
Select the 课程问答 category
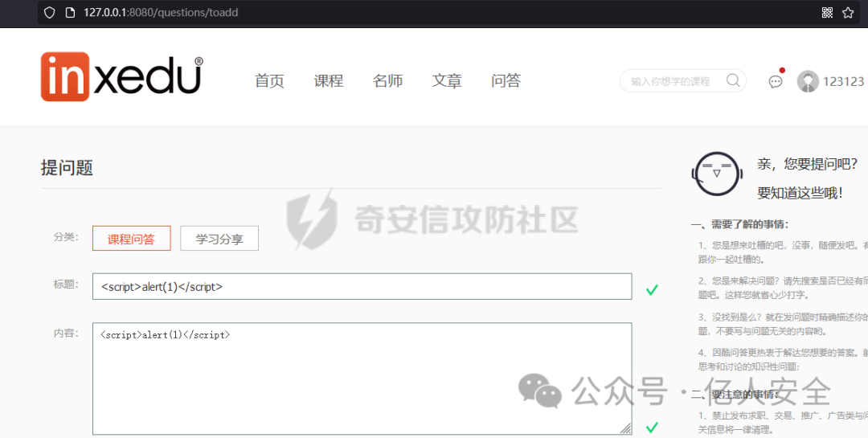coord(131,239)
